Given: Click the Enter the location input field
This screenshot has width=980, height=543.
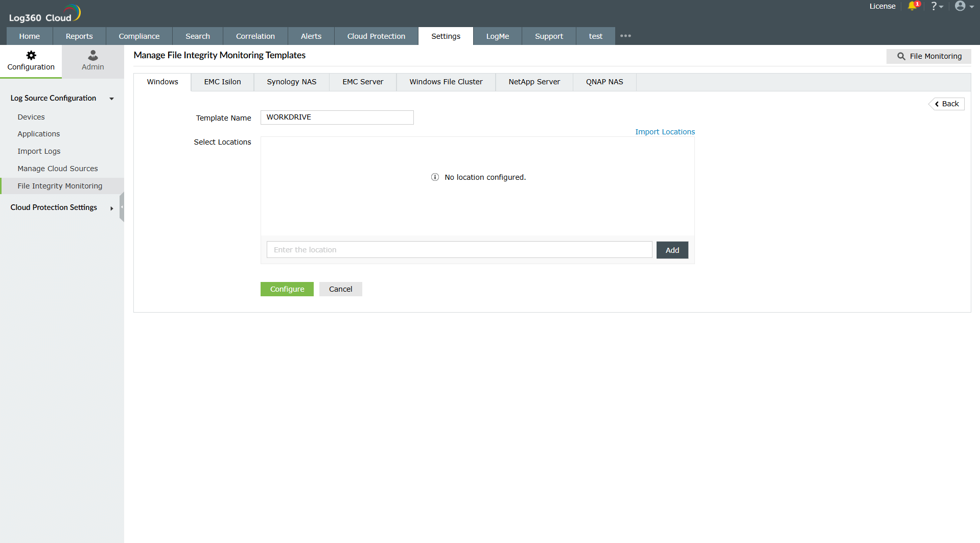Looking at the screenshot, I should pos(459,249).
